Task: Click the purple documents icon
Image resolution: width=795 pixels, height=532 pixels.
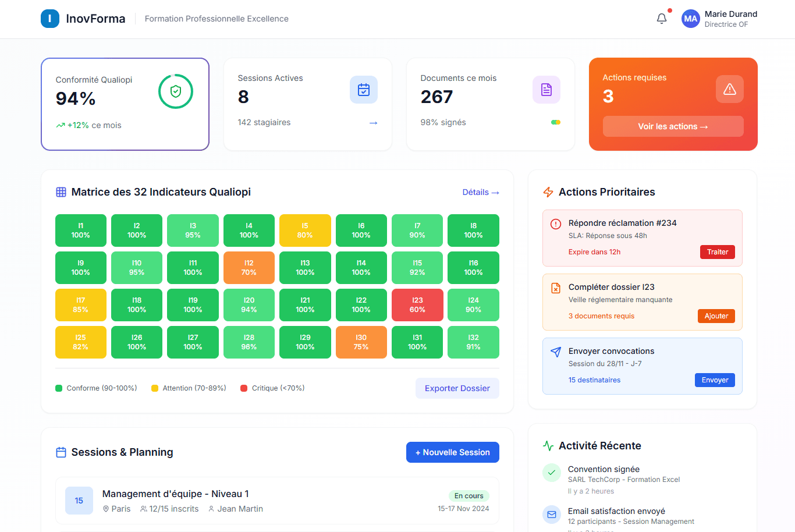Action: [546, 90]
